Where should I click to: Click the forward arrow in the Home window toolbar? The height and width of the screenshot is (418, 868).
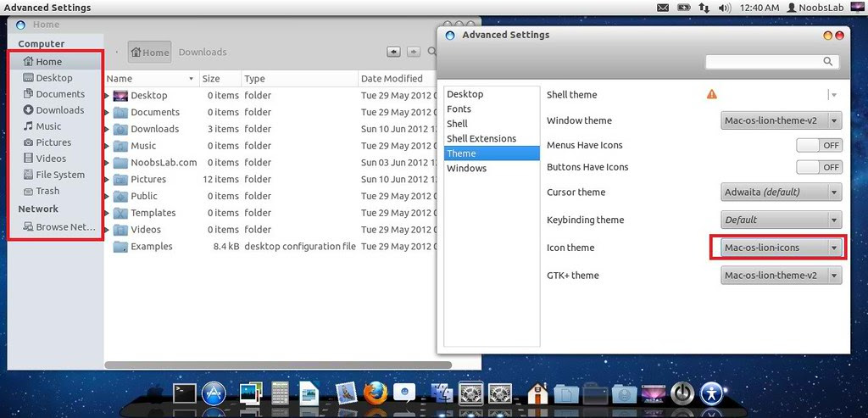pos(414,52)
